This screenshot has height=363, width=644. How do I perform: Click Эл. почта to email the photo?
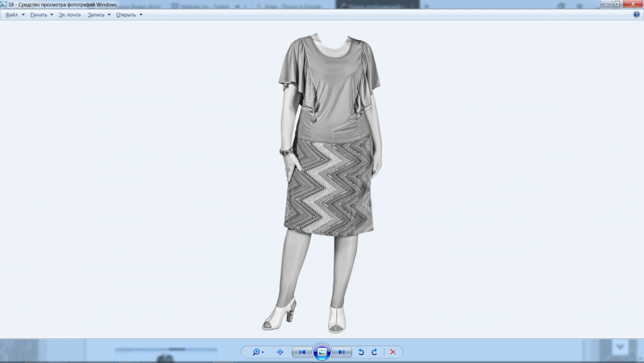click(70, 15)
